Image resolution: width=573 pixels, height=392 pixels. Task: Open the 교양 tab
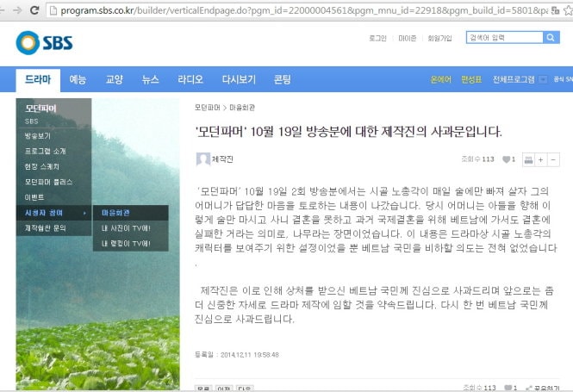[114, 79]
